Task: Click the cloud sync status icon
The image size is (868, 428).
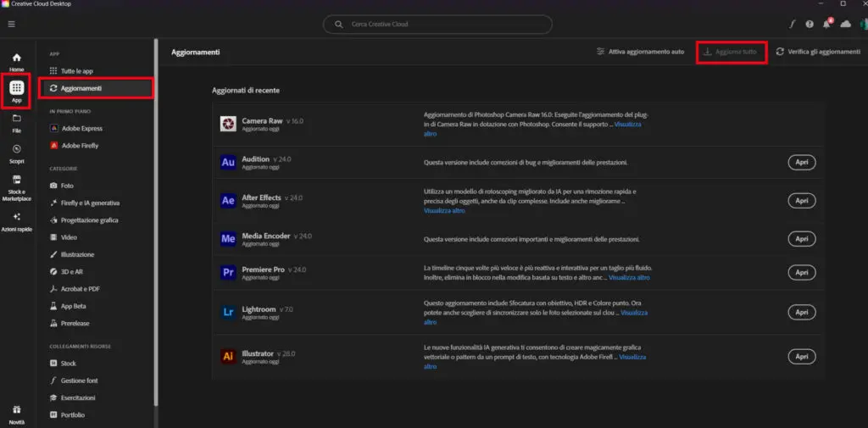Action: 845,24
